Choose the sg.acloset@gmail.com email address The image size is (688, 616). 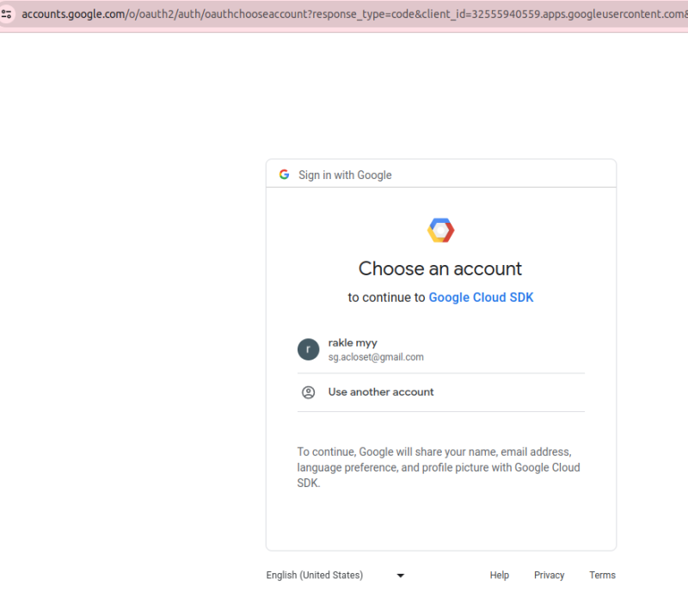coord(376,357)
